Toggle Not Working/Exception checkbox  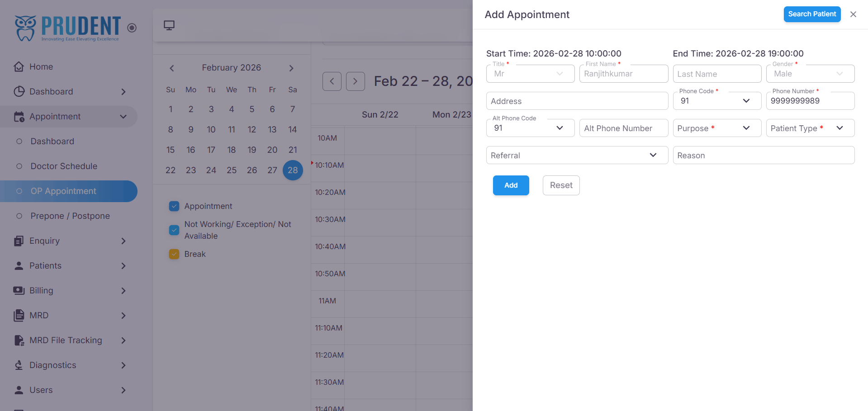click(x=174, y=230)
